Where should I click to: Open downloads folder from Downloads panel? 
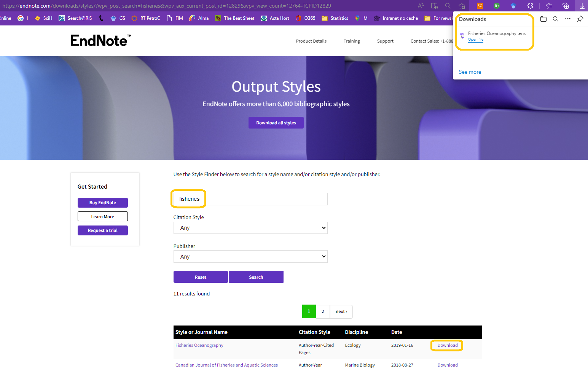[543, 19]
